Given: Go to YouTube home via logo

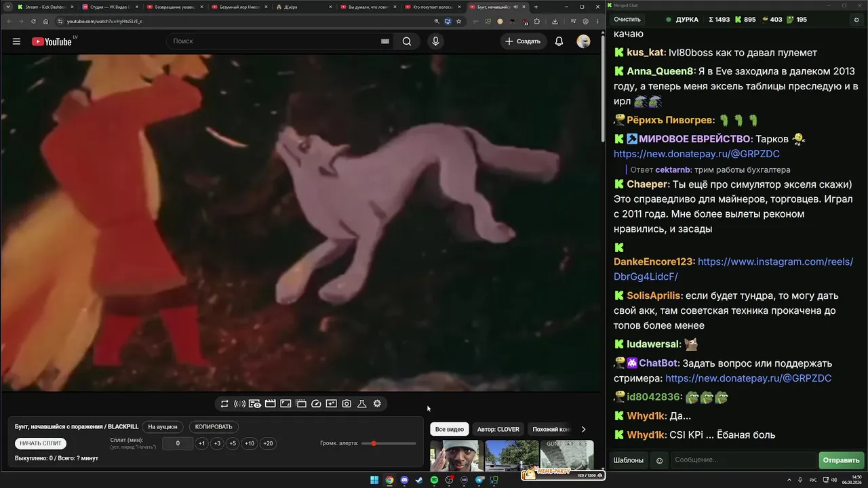Looking at the screenshot, I should [52, 41].
